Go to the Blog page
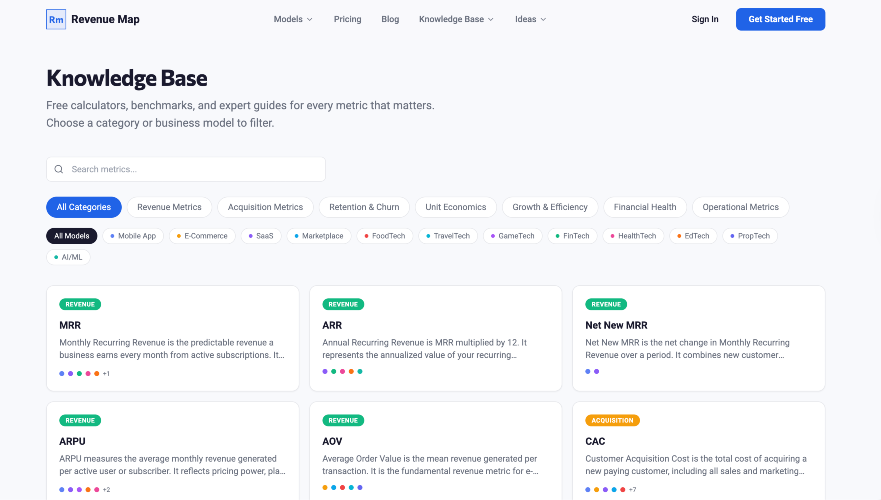The image size is (881, 500). 390,19
